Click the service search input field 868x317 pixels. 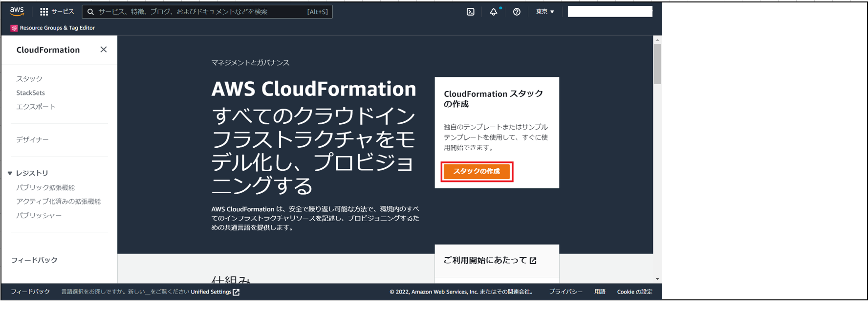[207, 12]
